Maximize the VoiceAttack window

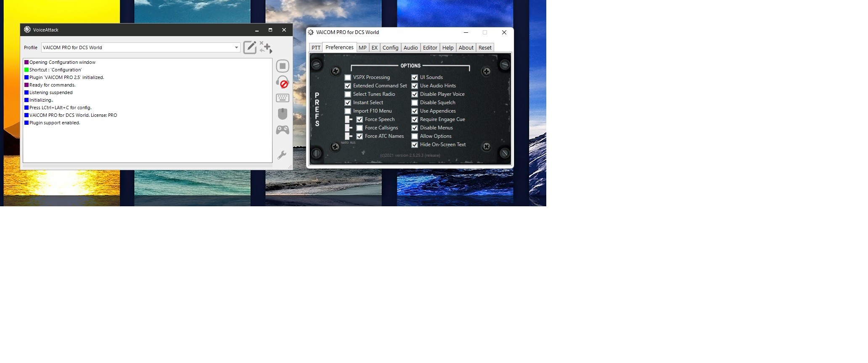coord(270,30)
